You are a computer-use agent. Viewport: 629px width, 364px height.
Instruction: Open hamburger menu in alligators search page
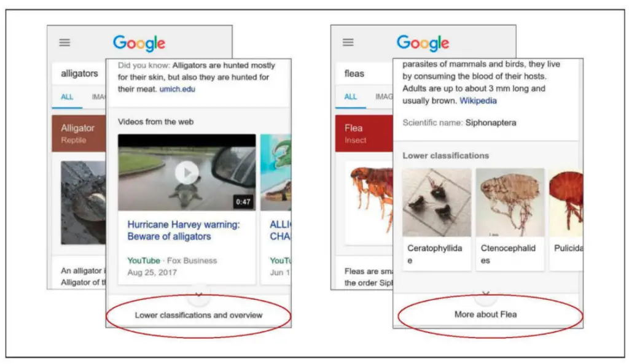(x=64, y=42)
